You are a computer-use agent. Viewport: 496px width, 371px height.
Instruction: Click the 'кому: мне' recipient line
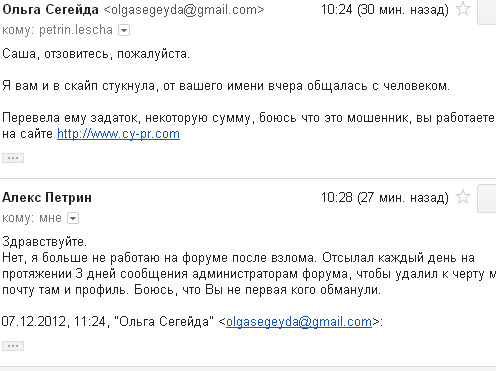point(32,218)
